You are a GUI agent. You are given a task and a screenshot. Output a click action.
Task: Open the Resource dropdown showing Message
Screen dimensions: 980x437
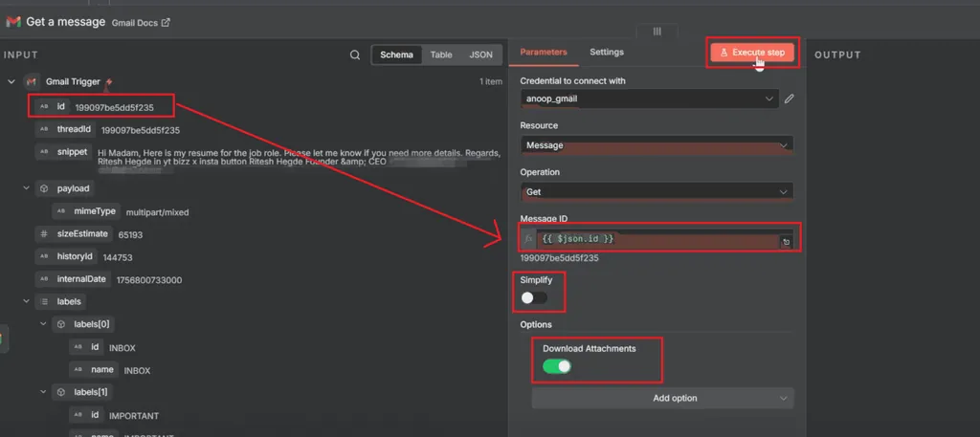point(657,145)
